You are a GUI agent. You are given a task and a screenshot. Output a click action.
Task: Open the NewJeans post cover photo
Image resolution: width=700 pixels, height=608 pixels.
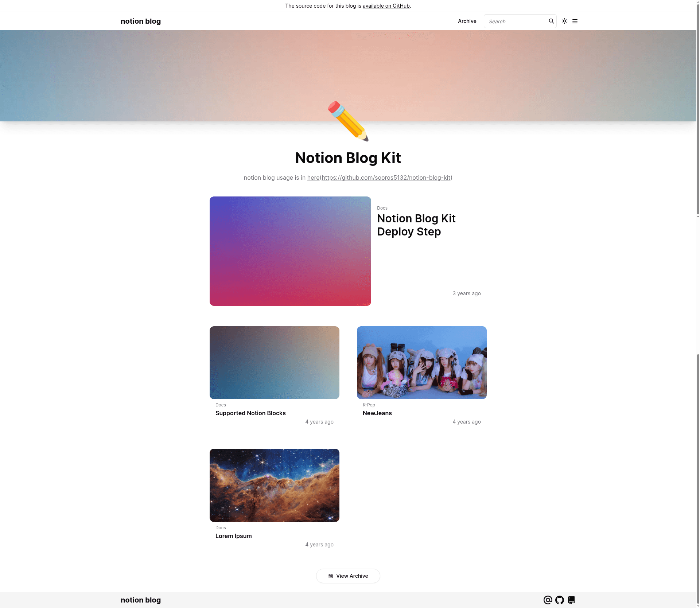(422, 363)
